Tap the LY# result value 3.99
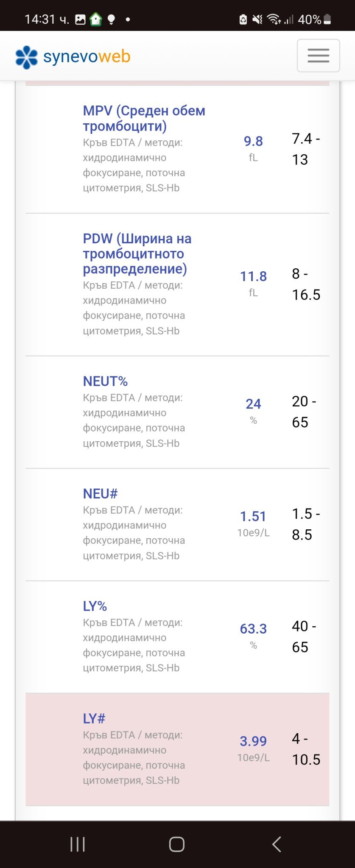This screenshot has height=868, width=355. tap(253, 741)
